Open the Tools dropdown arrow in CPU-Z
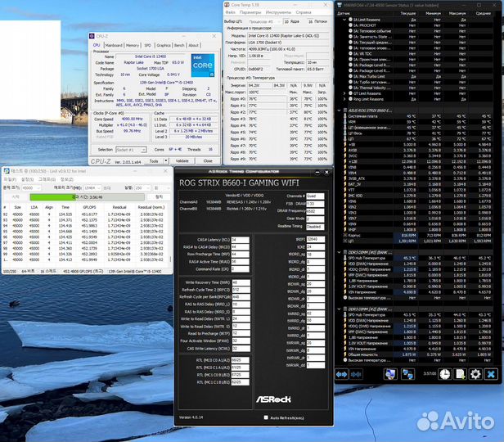Image resolution: width=504 pixels, height=442 pixels. point(166,160)
